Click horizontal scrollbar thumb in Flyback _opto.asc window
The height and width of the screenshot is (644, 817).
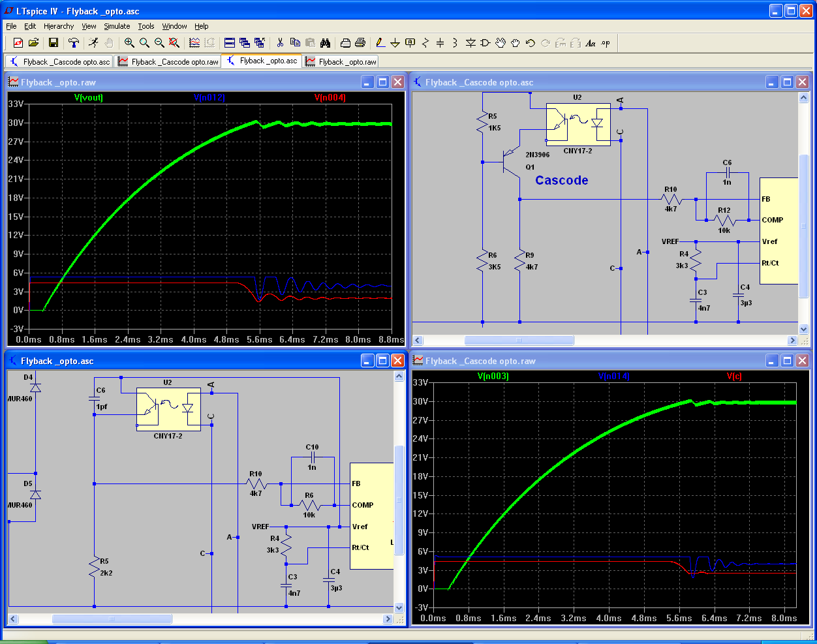tap(112, 619)
